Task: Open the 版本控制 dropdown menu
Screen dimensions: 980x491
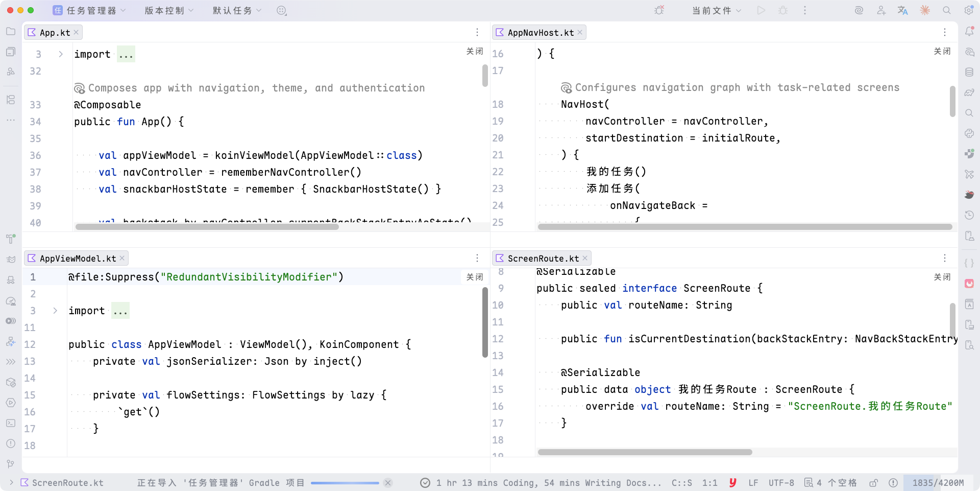Action: tap(169, 11)
